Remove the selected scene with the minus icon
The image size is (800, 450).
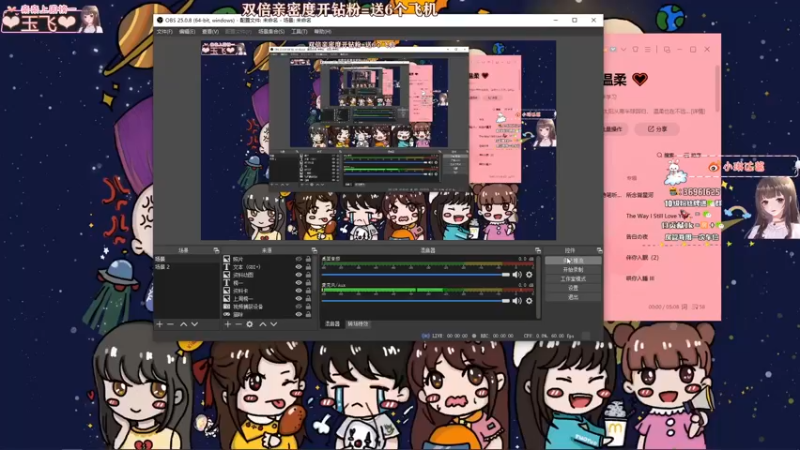170,324
